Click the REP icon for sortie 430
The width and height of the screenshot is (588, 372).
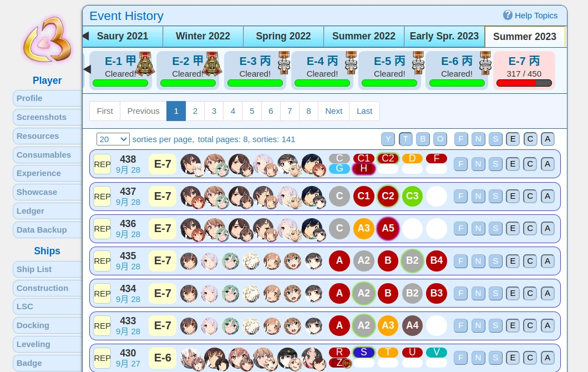tap(102, 358)
